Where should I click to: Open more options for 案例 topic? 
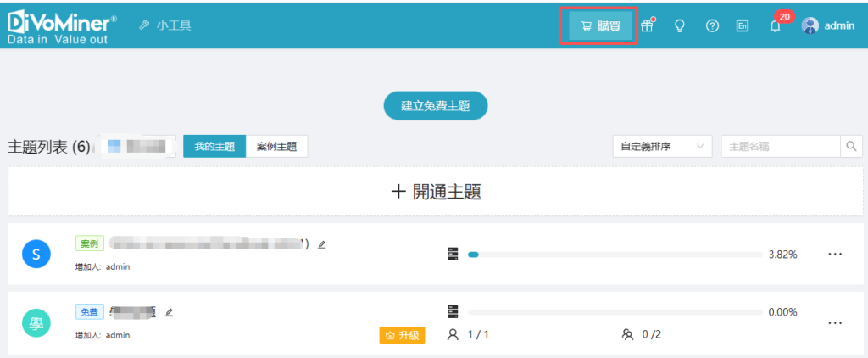point(835,255)
